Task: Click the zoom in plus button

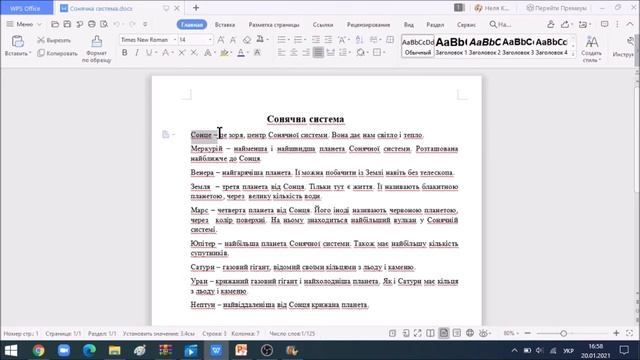Action: pos(616,333)
